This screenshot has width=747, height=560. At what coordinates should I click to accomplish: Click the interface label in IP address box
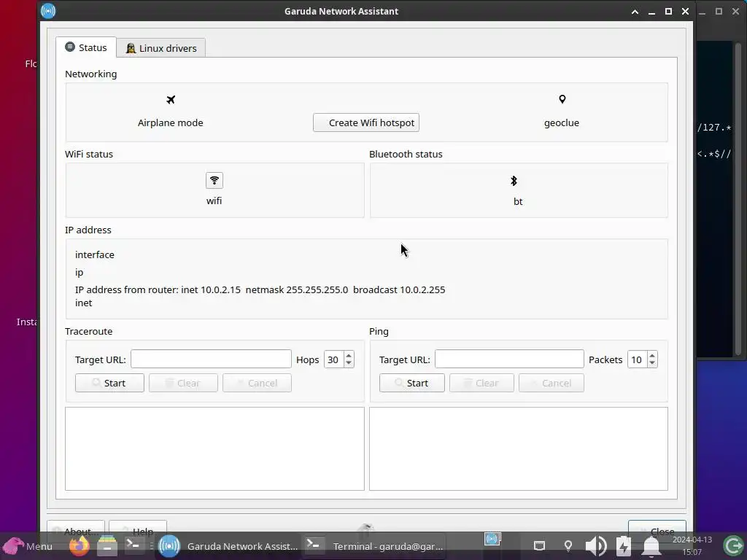(95, 254)
